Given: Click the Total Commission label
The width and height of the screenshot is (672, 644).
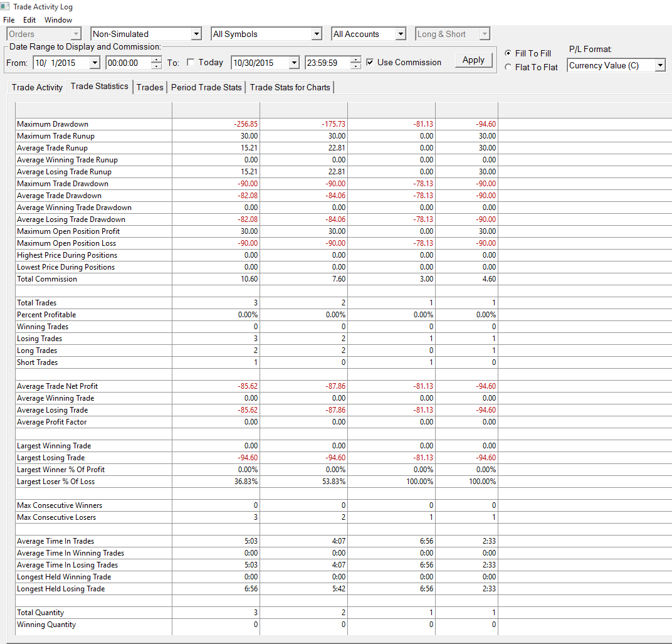Looking at the screenshot, I should 47,279.
